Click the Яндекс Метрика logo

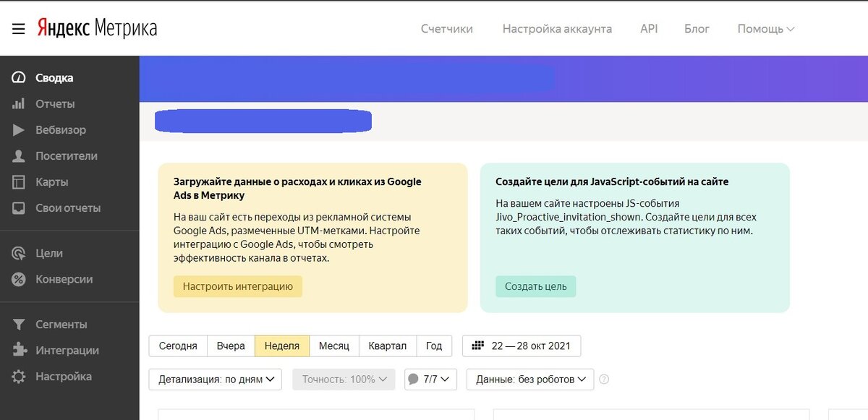(x=97, y=28)
